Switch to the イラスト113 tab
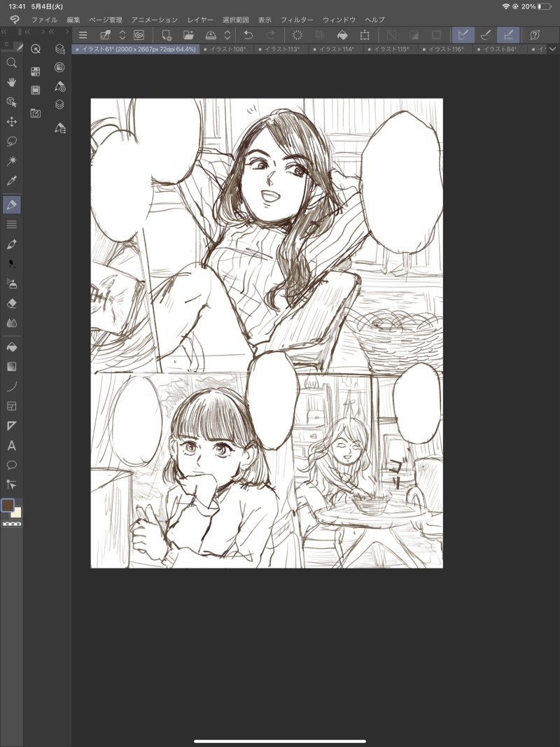Viewport: 560px width, 747px height. pos(281,49)
